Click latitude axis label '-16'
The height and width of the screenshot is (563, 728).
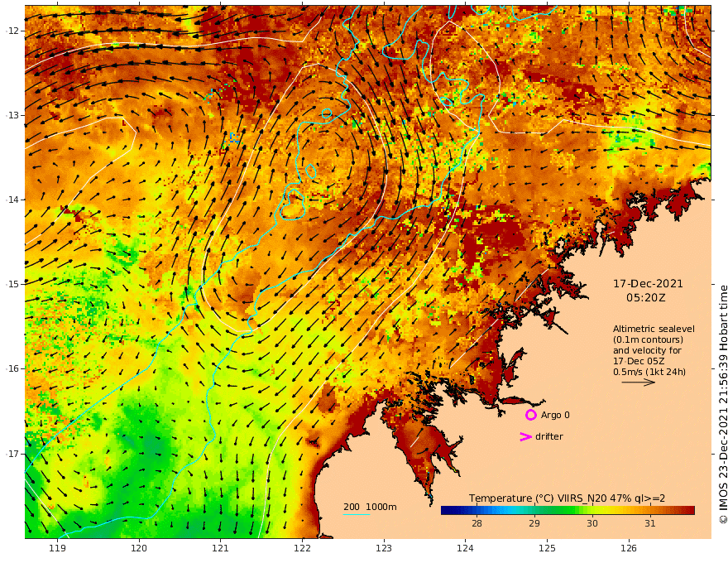tap(12, 368)
